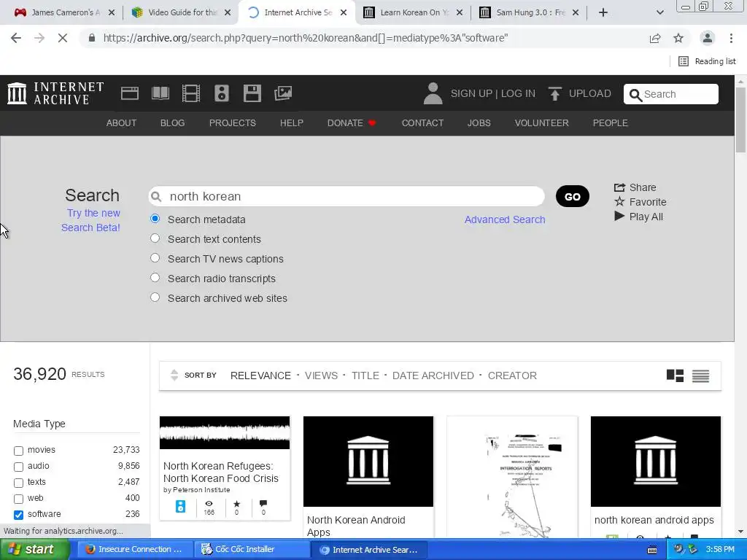Open the Software floppy disk icon
This screenshot has width=747, height=560.
[252, 93]
